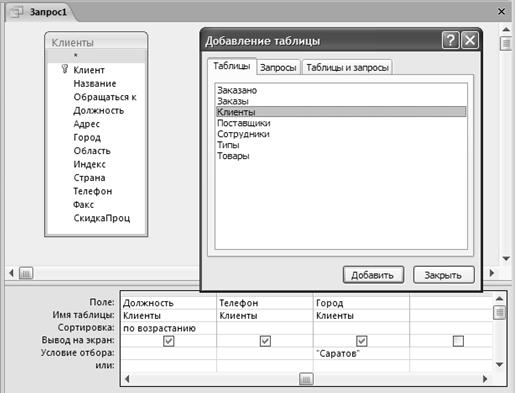This screenshot has width=515, height=393.
Task: Click the design grid vertical scrollbar thumb
Action: pyautogui.click(x=499, y=312)
